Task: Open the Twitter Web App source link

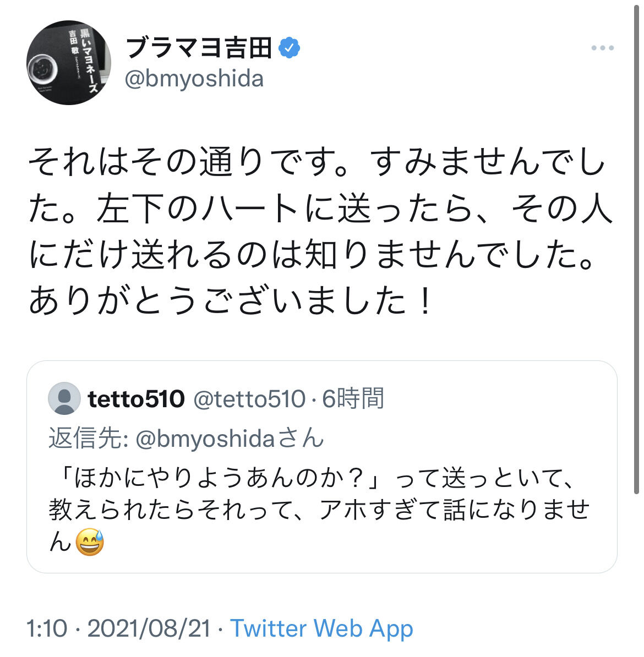Action: tap(321, 628)
